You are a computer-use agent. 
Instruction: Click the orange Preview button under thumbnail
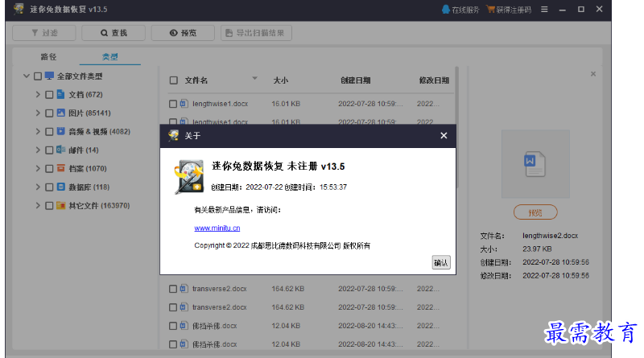(535, 212)
